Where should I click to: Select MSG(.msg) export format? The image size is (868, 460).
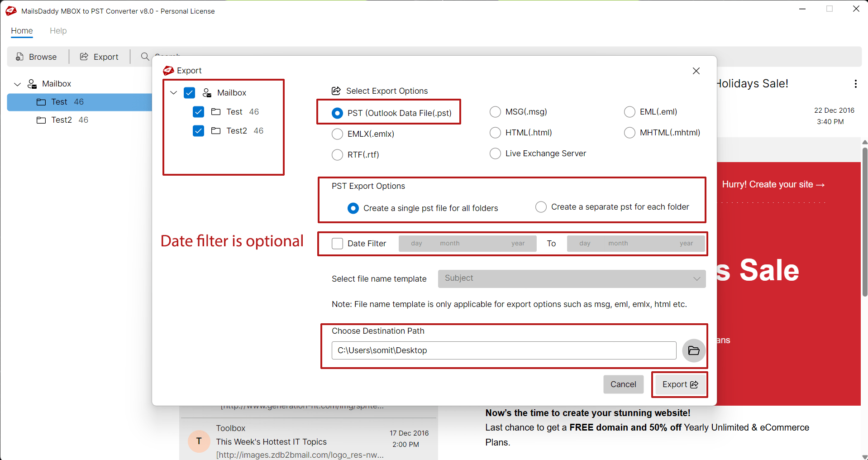point(495,112)
